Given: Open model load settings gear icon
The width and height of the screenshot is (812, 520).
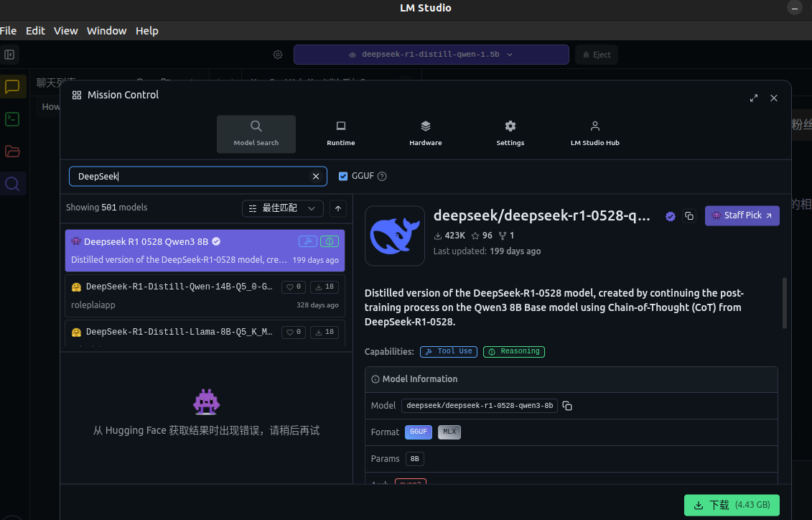Looking at the screenshot, I should [278, 55].
